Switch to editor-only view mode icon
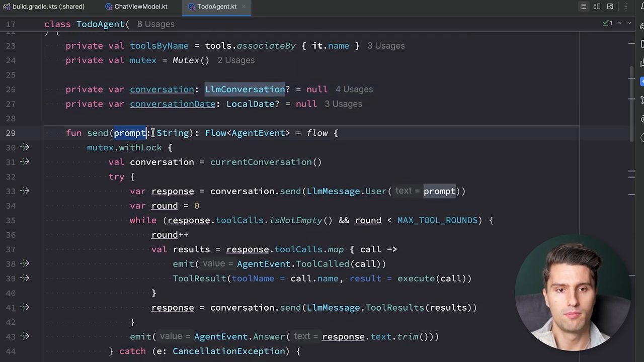644x362 pixels. pos(584,7)
